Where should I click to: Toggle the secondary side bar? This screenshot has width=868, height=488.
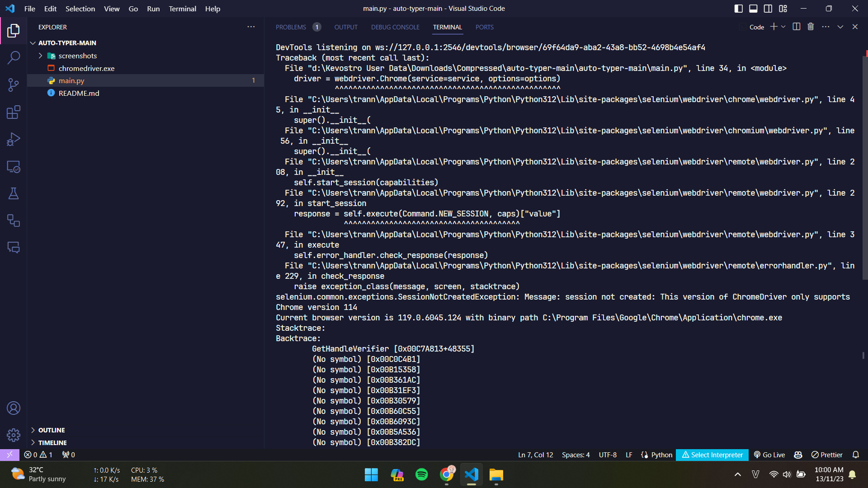click(768, 8)
